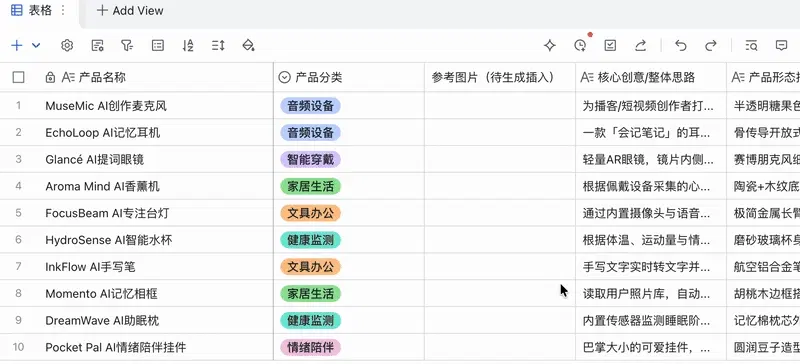
Task: Open the field settings gear icon
Action: pyautogui.click(x=67, y=45)
